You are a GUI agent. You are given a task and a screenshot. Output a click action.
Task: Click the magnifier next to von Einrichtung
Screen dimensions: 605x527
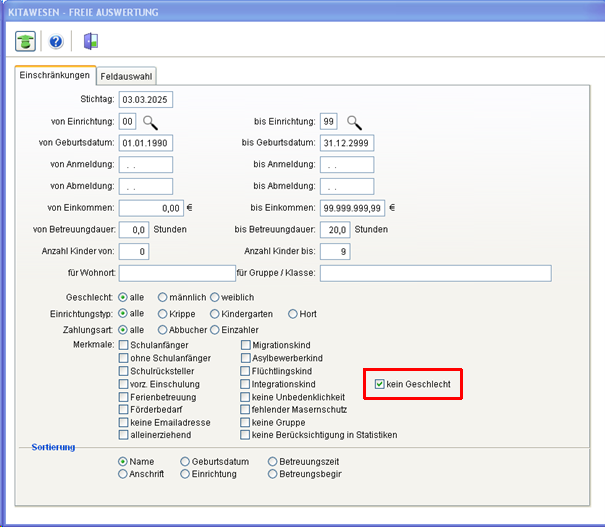pos(150,122)
